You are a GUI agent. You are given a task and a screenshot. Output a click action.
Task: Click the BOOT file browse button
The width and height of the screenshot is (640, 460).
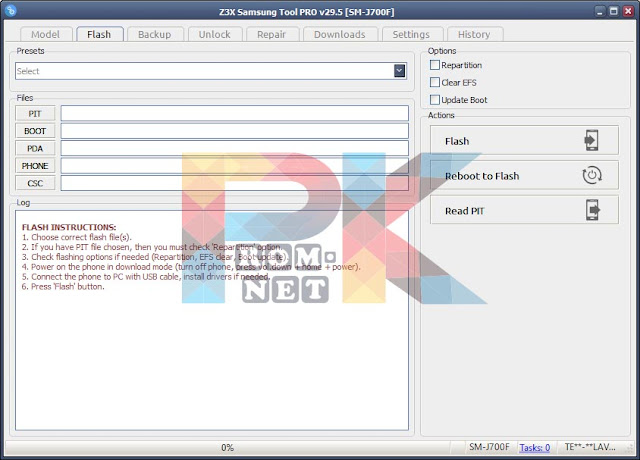click(x=35, y=131)
